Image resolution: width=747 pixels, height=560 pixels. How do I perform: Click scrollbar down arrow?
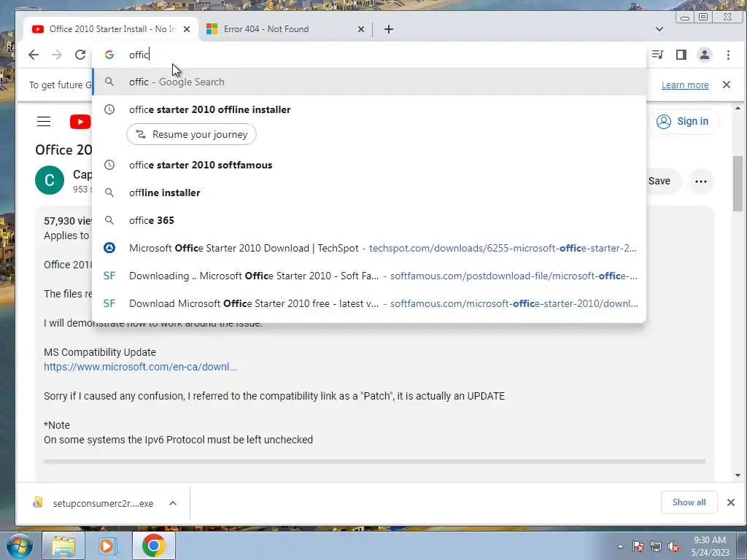pyautogui.click(x=738, y=475)
